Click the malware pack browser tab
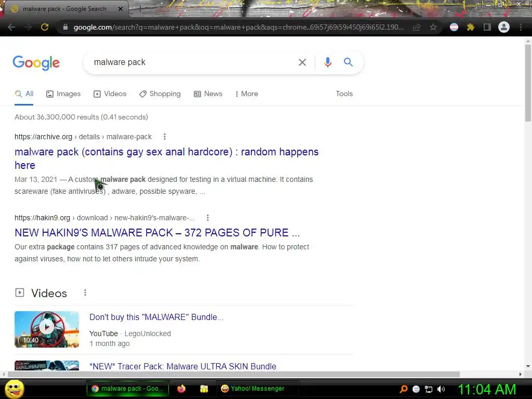This screenshot has height=399, width=532. click(64, 9)
